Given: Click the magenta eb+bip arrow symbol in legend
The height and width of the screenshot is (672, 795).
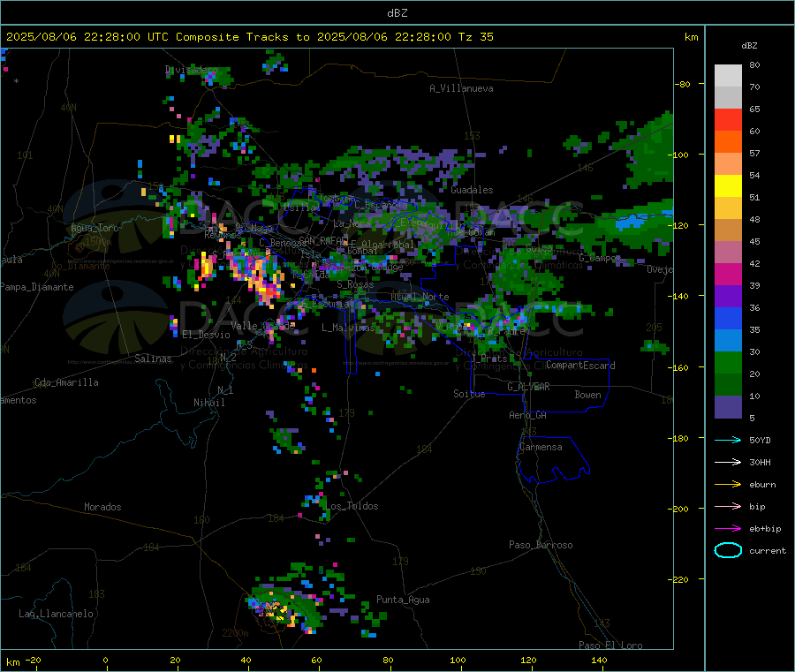Looking at the screenshot, I should click(x=728, y=529).
